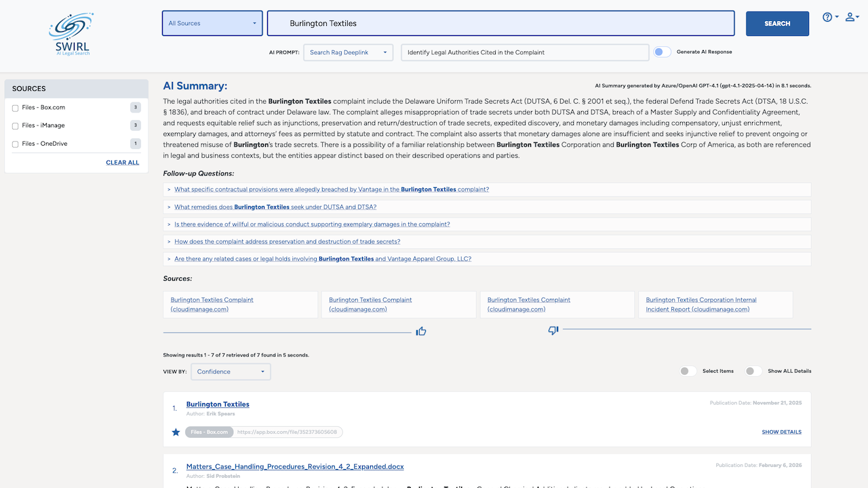This screenshot has width=868, height=488.
Task: Click the iManage result count badge
Action: [x=136, y=125]
